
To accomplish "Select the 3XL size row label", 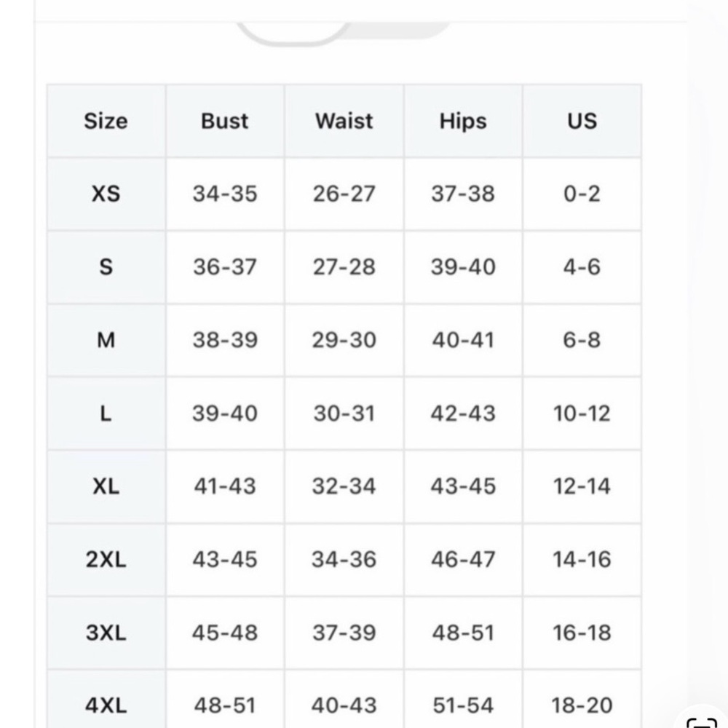I will click(x=106, y=633).
